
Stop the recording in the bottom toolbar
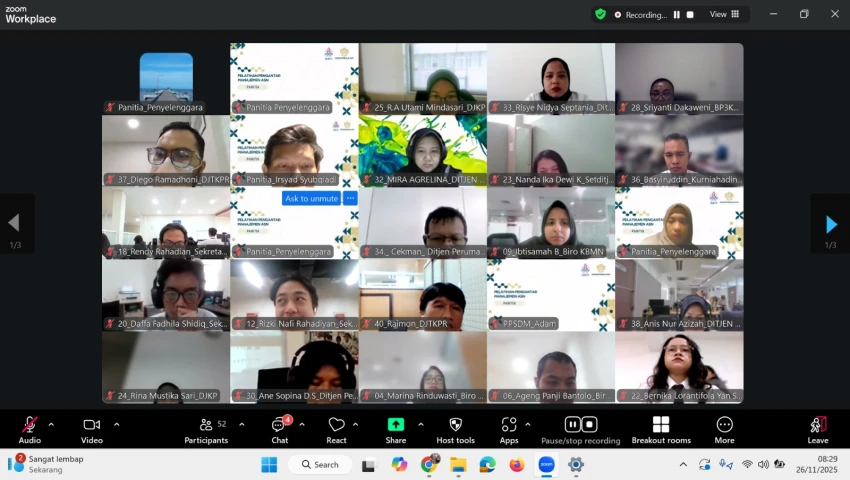pos(589,424)
